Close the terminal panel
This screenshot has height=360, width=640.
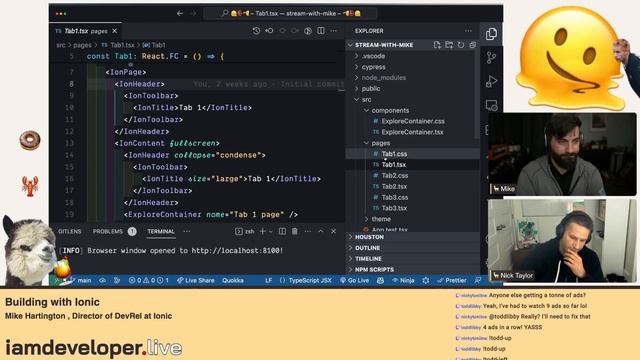click(333, 231)
